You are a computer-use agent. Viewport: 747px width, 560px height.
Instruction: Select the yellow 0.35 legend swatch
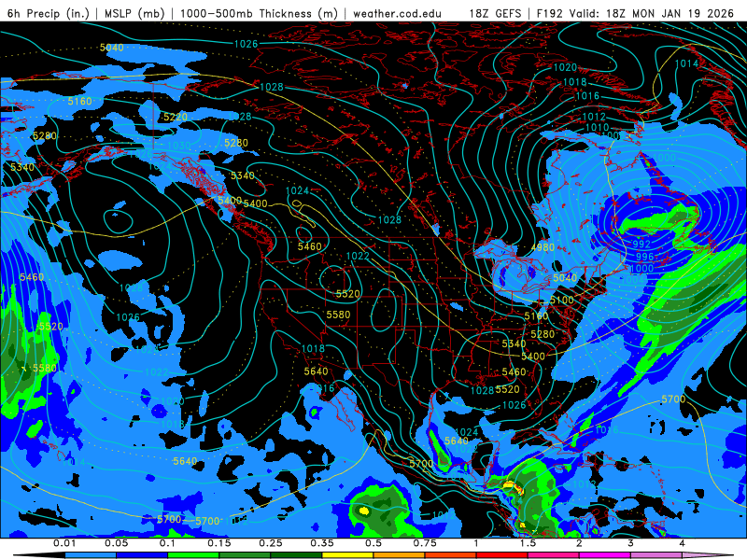[x=347, y=555]
